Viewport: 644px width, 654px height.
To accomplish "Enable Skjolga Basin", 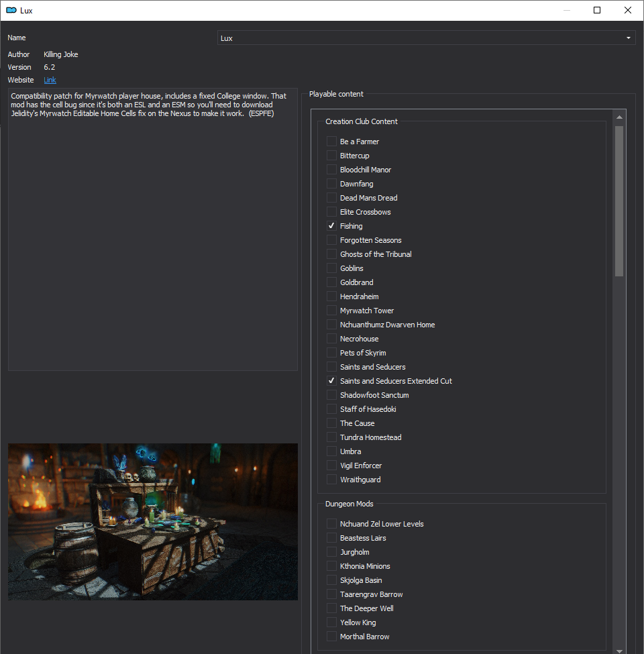I will [331, 581].
